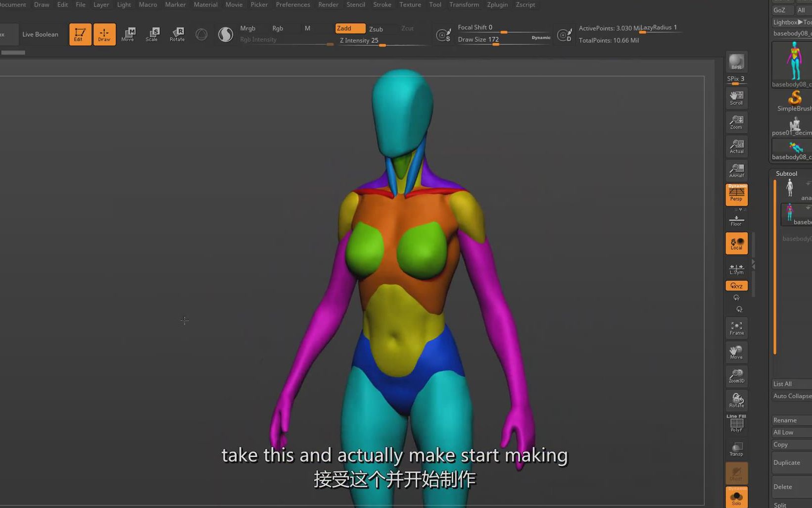This screenshot has height=508, width=812.
Task: Select the Move tool in the top toolbar
Action: 128,34
